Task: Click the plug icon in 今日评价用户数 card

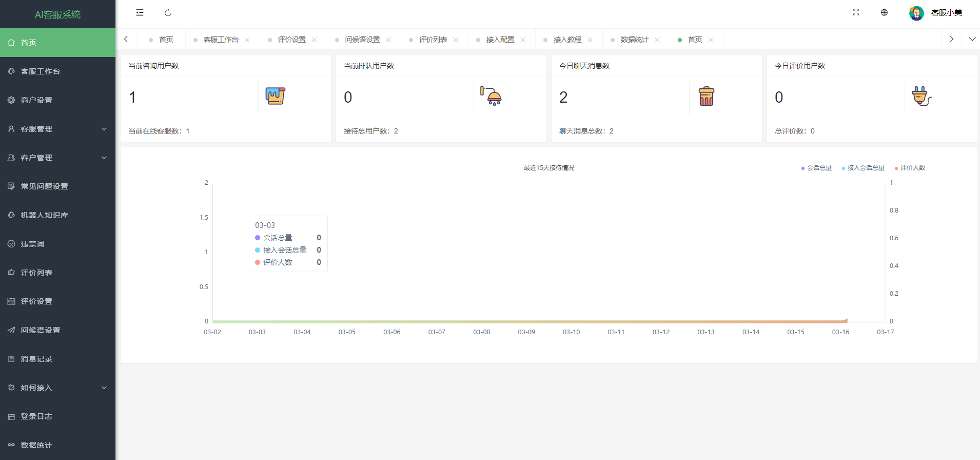Action: point(922,96)
